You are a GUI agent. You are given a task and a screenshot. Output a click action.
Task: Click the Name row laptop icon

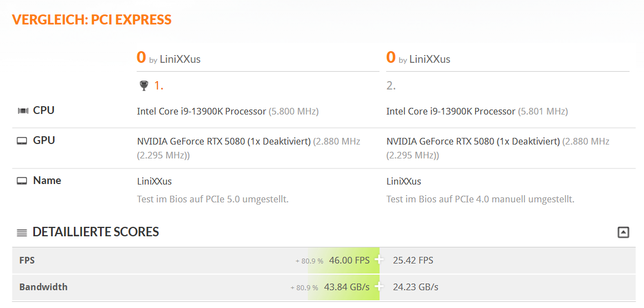[x=22, y=181]
